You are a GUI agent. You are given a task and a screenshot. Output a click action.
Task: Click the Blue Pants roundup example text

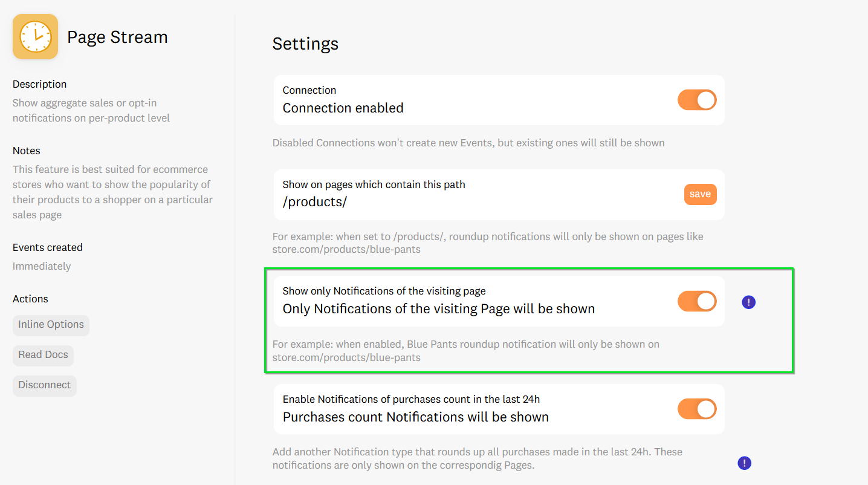tap(465, 351)
